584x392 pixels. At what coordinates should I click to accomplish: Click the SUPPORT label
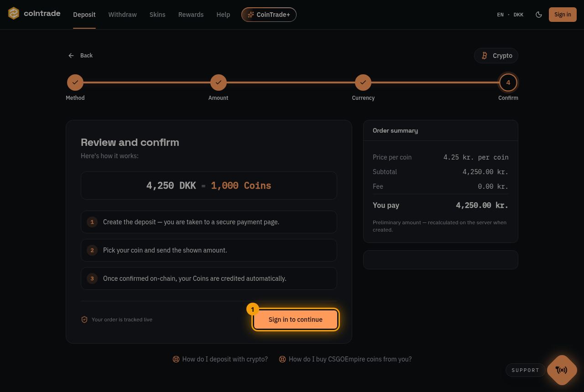tap(526, 370)
